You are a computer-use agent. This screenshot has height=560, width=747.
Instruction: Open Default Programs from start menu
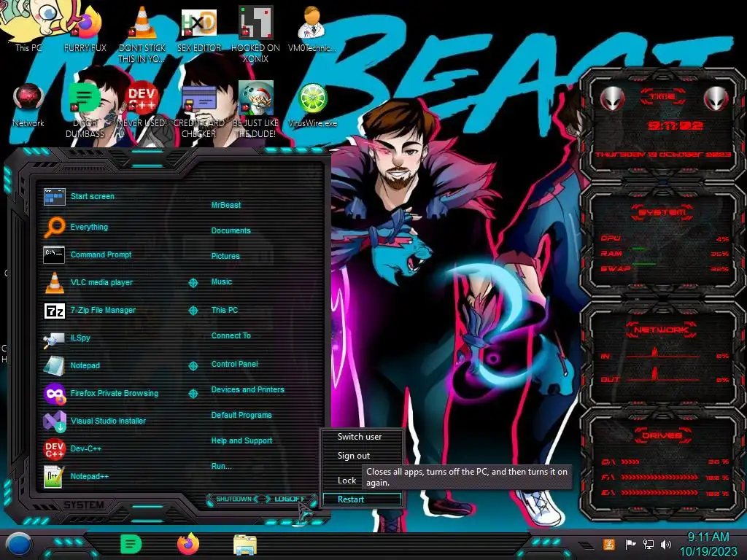coord(241,415)
